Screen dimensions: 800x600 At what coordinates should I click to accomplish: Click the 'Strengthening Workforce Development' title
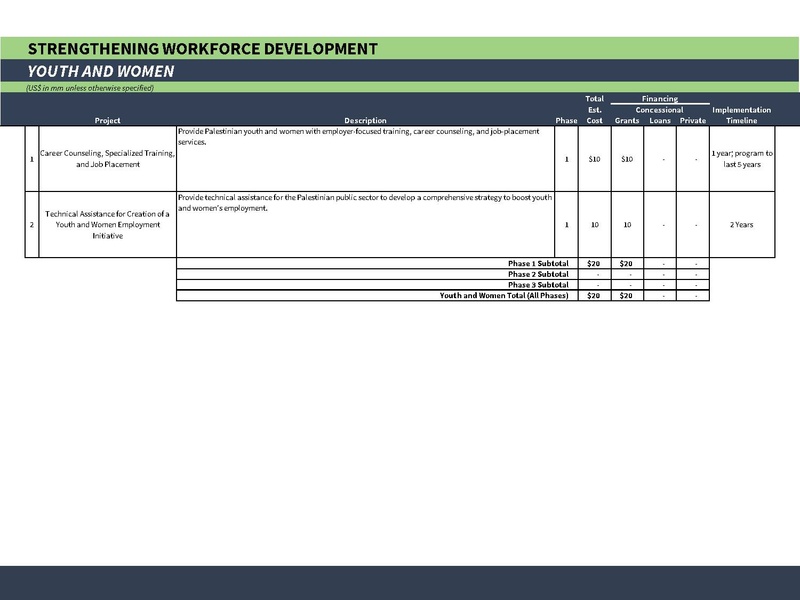tap(203, 48)
